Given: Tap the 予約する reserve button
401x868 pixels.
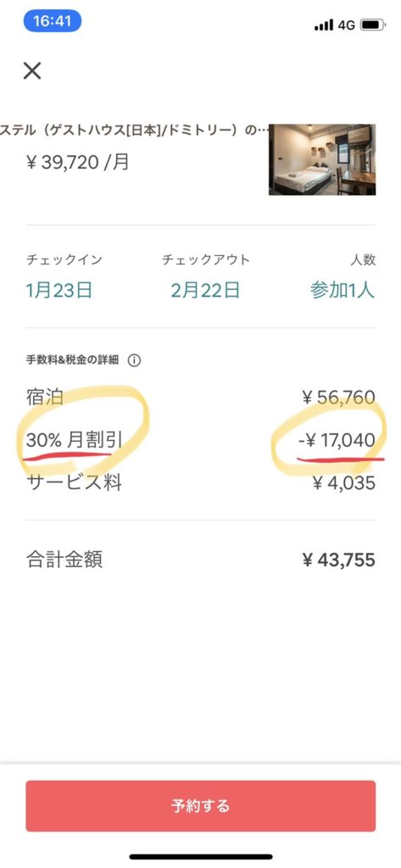Looking at the screenshot, I should tap(200, 805).
